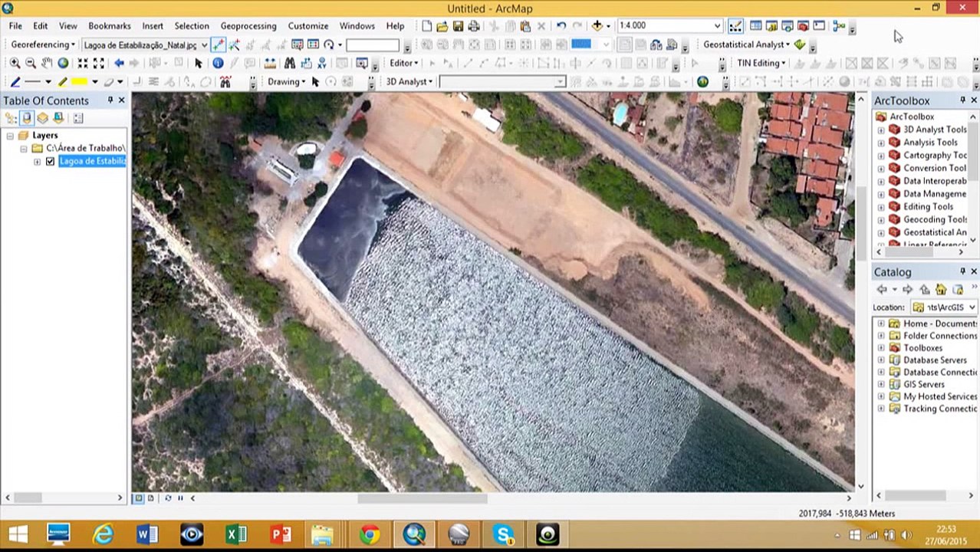Open the Editor dropdown menu

tap(404, 63)
